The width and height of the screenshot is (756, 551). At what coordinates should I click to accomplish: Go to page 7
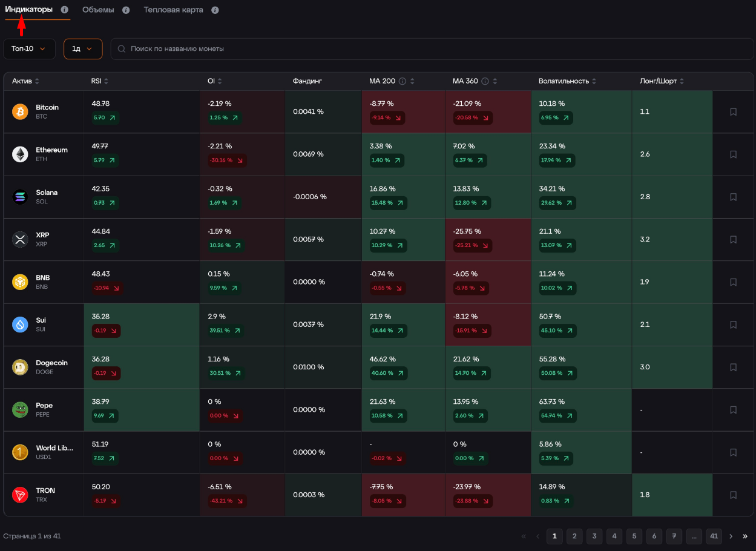[x=674, y=536]
